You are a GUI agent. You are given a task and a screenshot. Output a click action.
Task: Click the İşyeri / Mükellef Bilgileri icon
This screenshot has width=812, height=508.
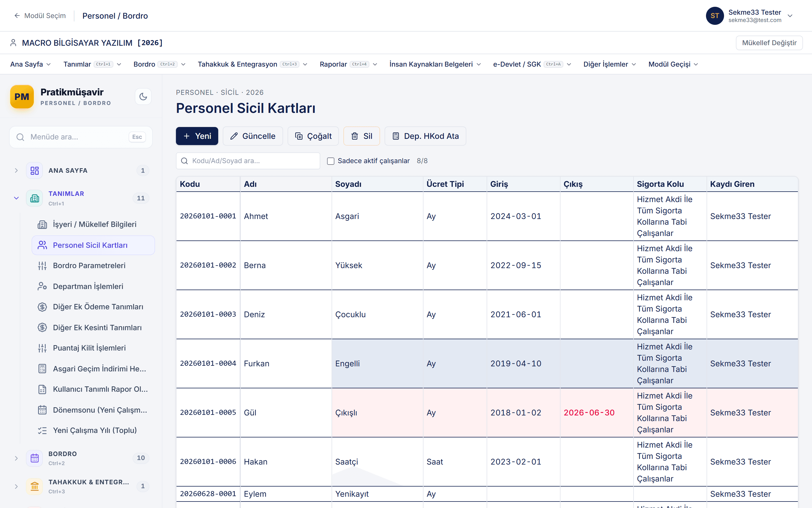pos(42,224)
